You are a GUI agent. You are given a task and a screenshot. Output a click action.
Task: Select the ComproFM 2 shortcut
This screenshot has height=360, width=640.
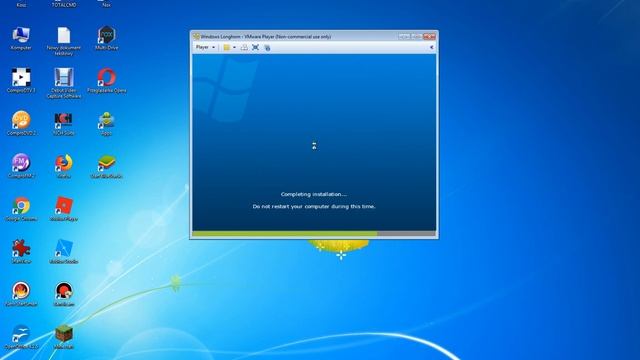tap(21, 166)
